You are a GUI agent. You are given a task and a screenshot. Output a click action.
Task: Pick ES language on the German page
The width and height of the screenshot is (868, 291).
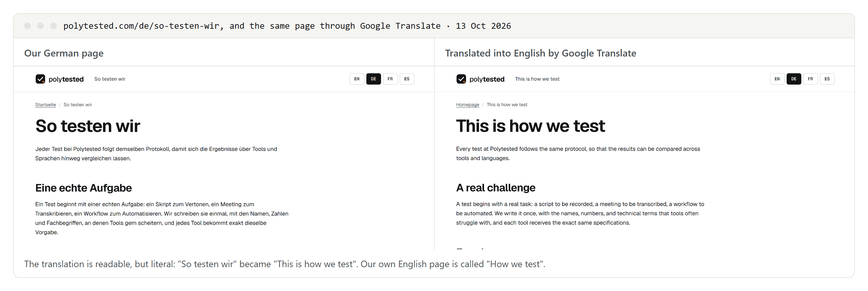coord(407,79)
